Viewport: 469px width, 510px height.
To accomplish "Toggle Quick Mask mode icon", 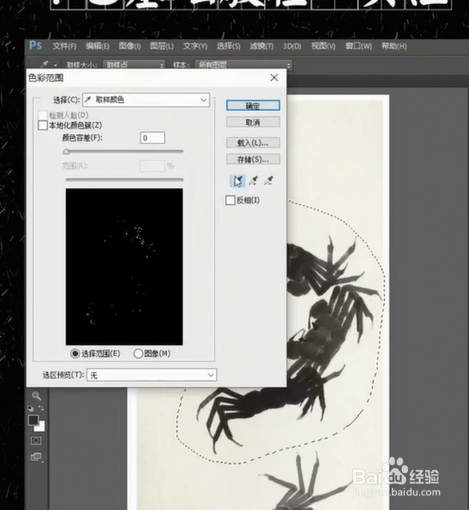I will point(36,441).
